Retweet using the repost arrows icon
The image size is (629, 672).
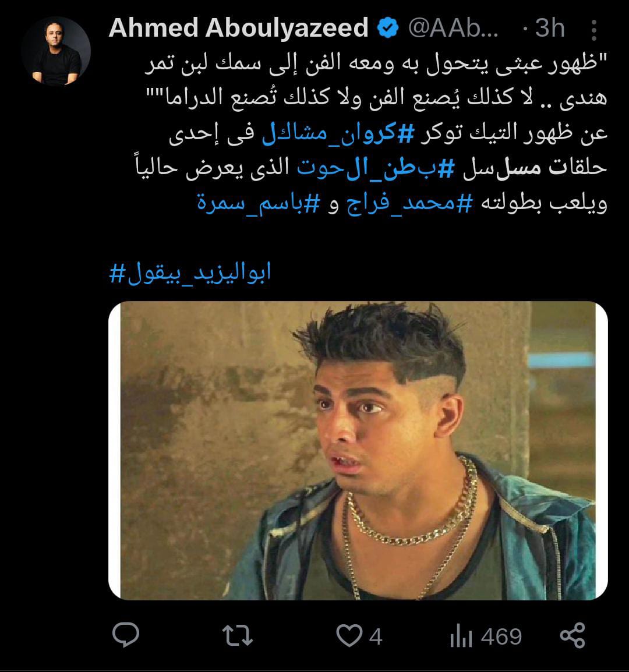pos(238,635)
